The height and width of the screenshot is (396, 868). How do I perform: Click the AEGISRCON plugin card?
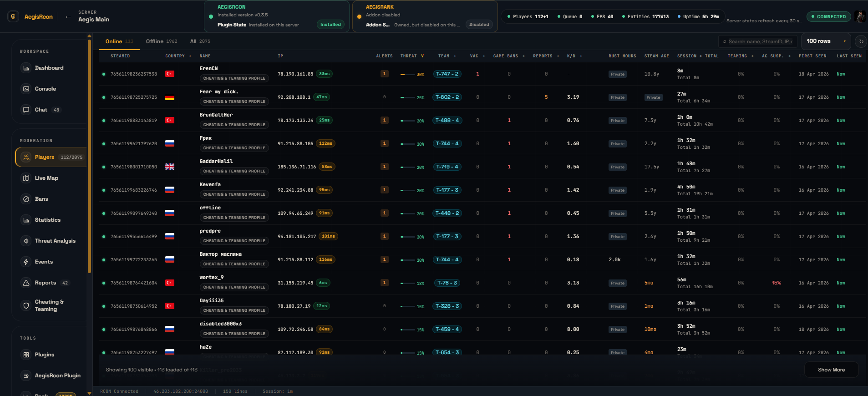tap(277, 16)
